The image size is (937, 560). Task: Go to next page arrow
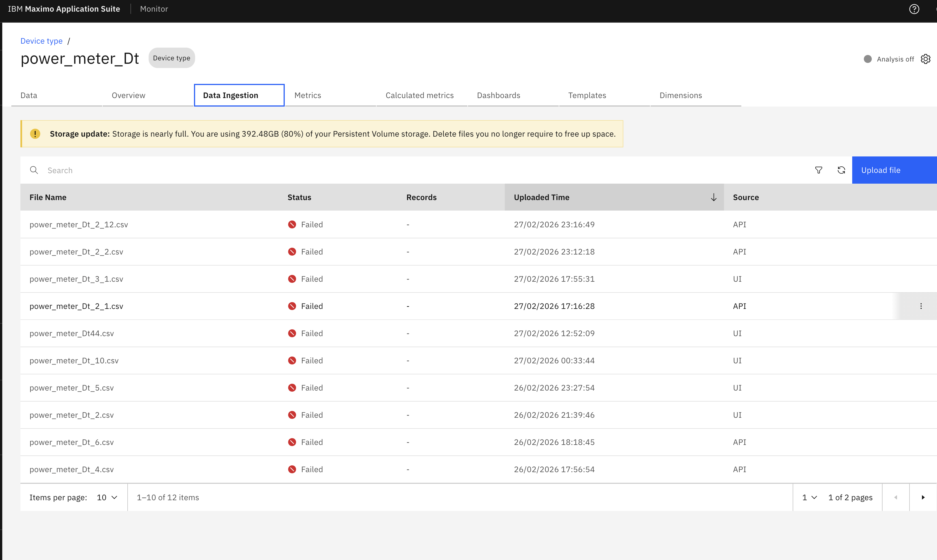tap(923, 497)
